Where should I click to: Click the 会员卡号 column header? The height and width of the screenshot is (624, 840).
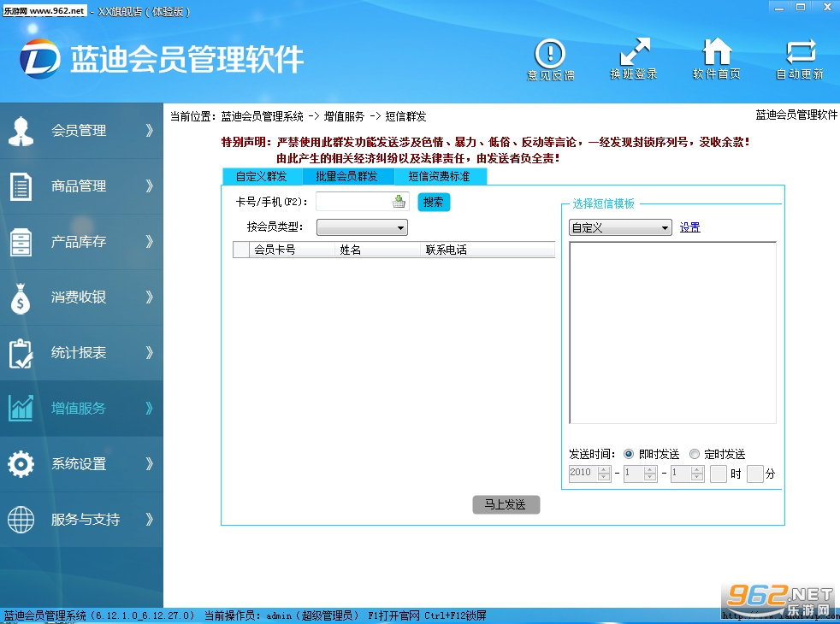292,250
